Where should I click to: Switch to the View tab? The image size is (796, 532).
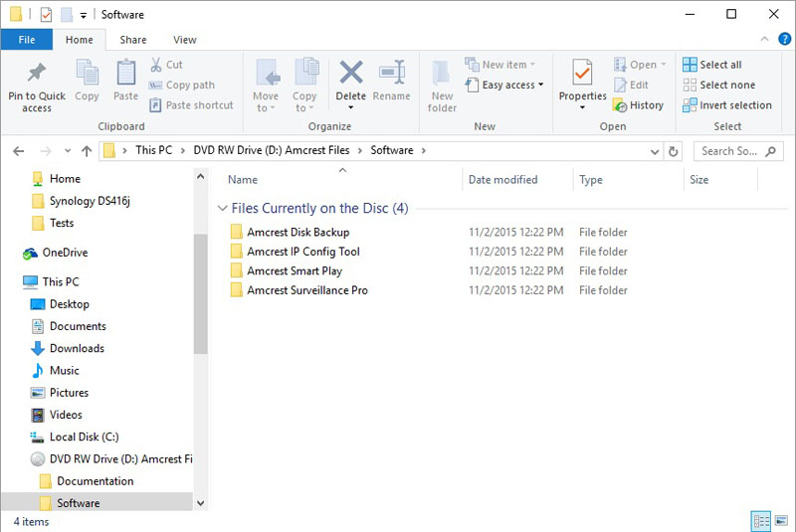tap(185, 40)
